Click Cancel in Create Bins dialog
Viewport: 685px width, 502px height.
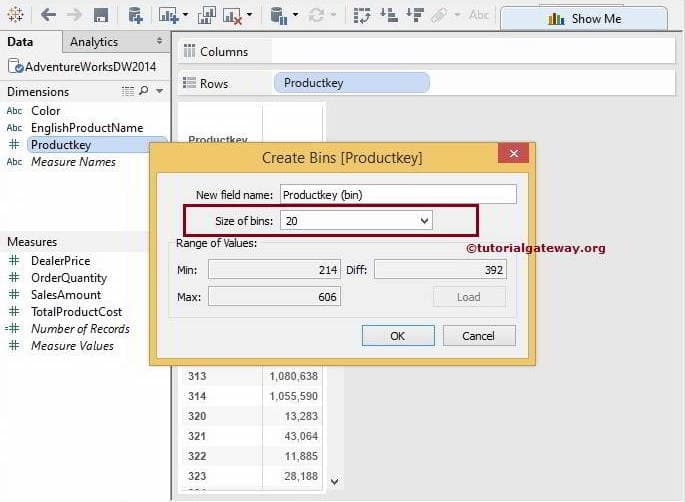pyautogui.click(x=479, y=336)
